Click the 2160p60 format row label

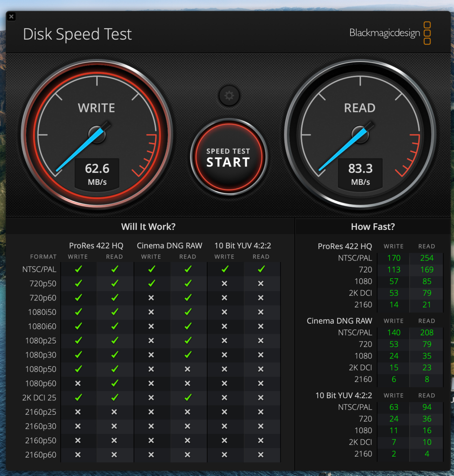coord(41,455)
